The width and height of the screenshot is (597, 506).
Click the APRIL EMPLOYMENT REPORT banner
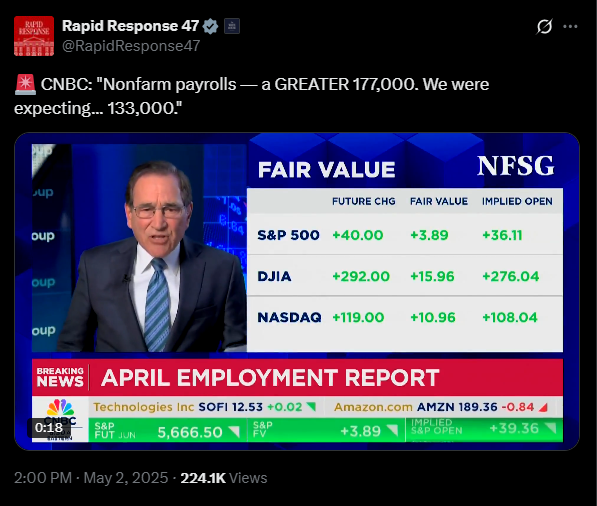click(270, 378)
